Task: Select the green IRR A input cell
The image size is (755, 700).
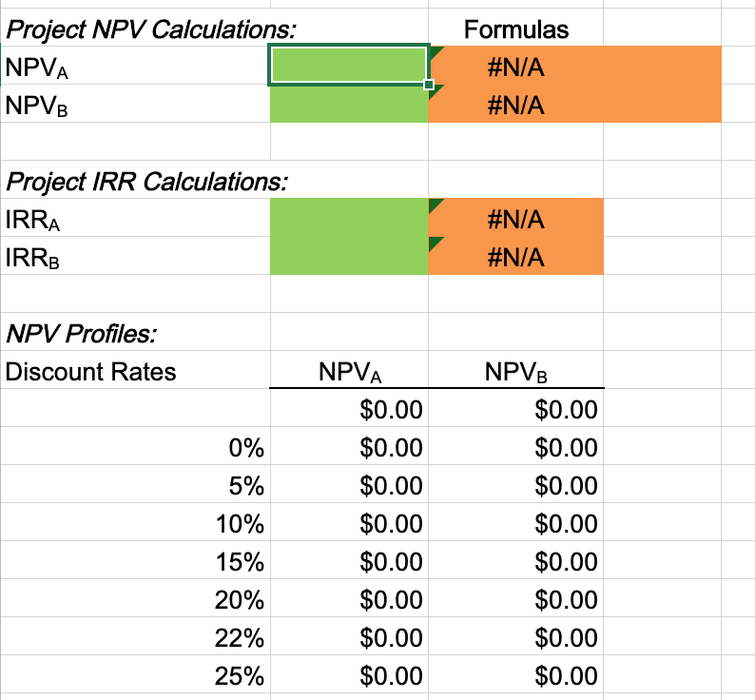Action: click(349, 217)
